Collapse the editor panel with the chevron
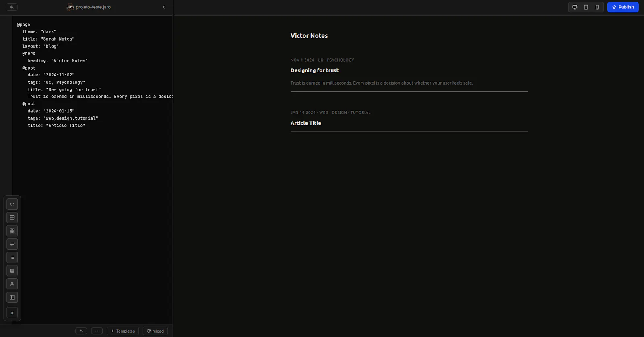 pos(164,7)
